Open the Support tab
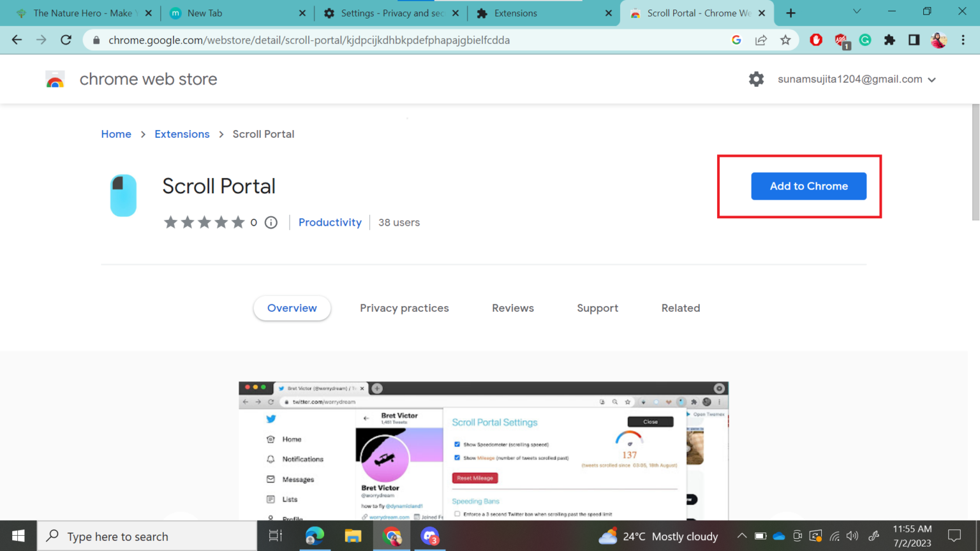980x551 pixels. point(598,308)
